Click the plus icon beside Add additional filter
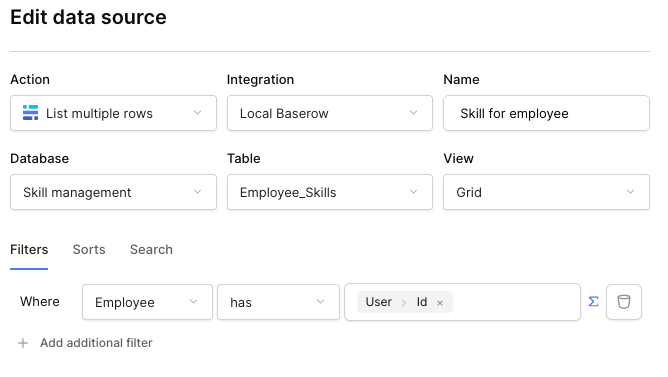Screen dimensions: 668x377 coord(23,343)
